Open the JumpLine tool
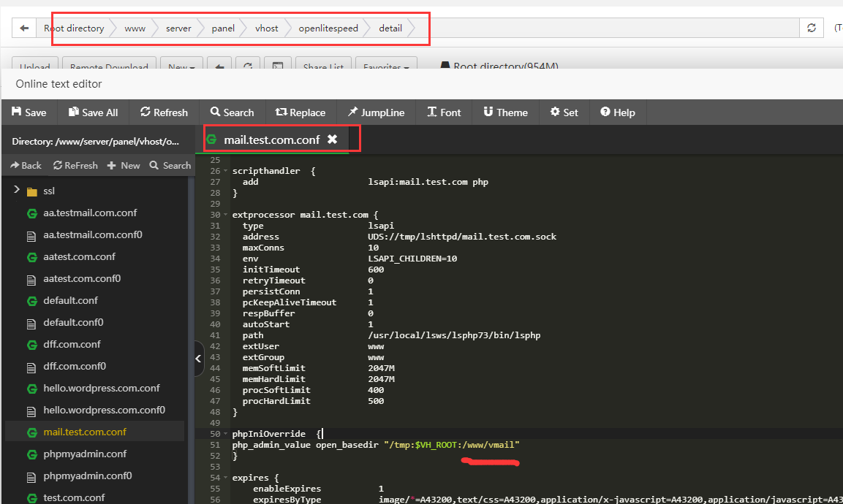Viewport: 843px width, 504px height. point(376,112)
